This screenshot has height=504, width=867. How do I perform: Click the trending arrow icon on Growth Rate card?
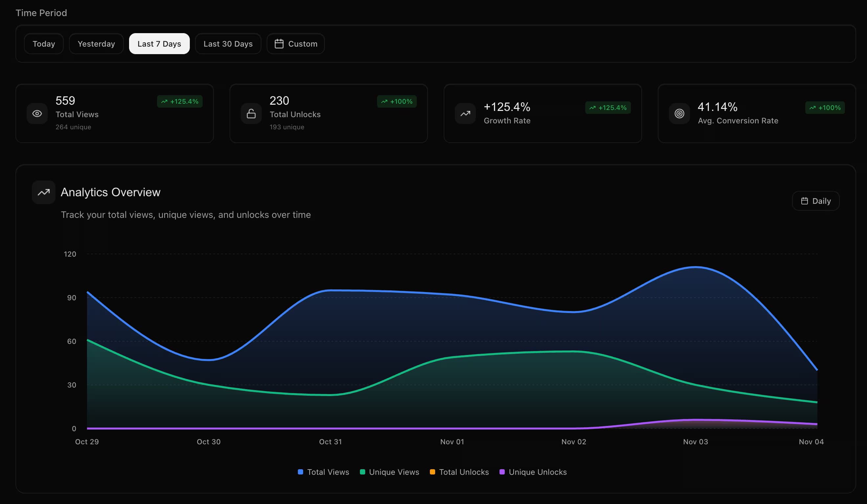pos(465,114)
